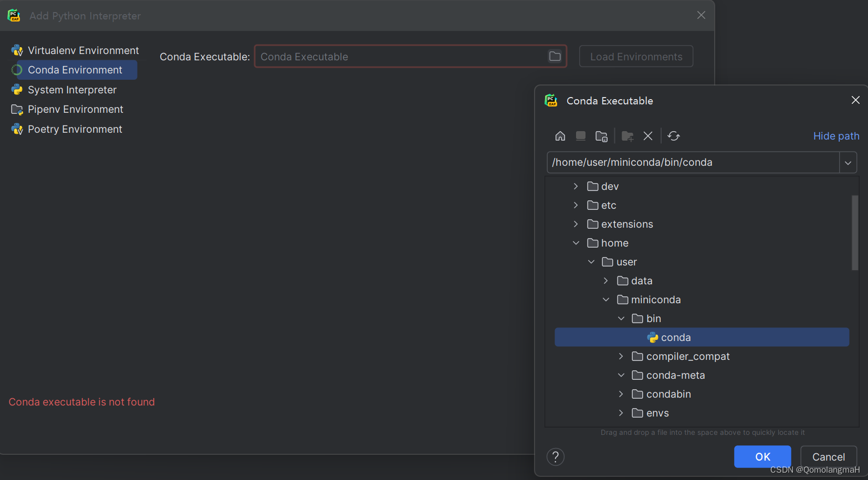Screen dimensions: 868x480
Task: Click the Home directory icon
Action: click(560, 136)
